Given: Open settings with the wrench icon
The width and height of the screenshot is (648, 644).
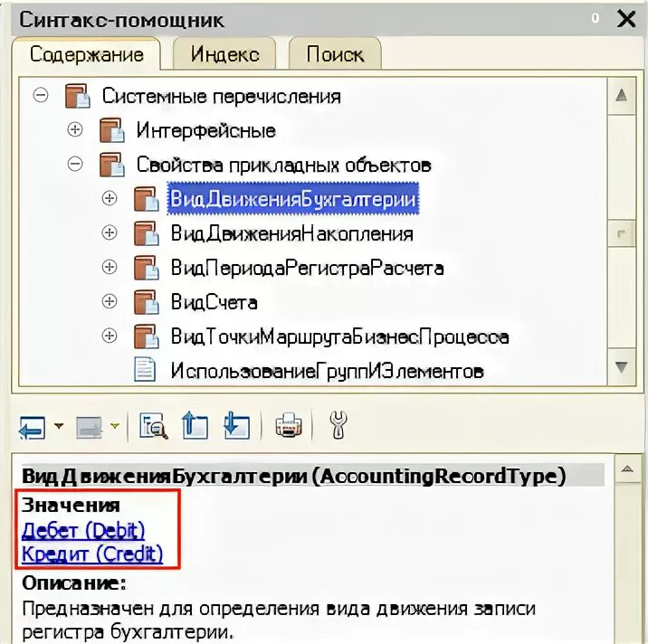Looking at the screenshot, I should (x=338, y=425).
